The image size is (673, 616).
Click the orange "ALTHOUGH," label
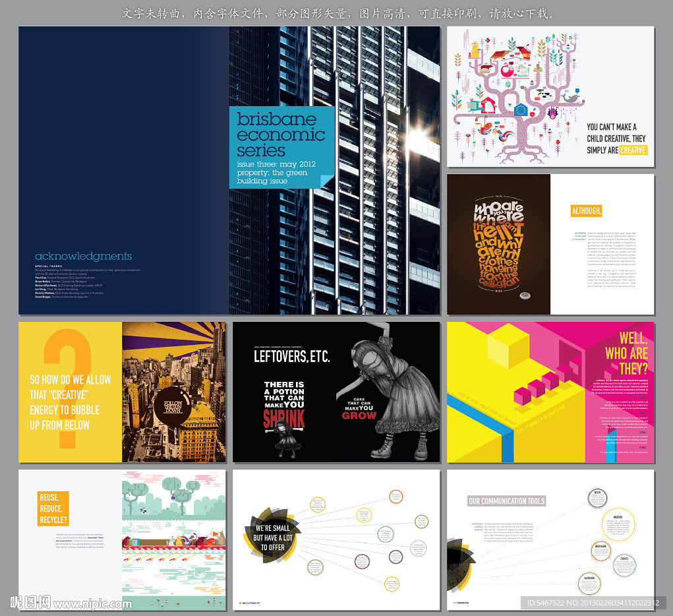point(586,211)
